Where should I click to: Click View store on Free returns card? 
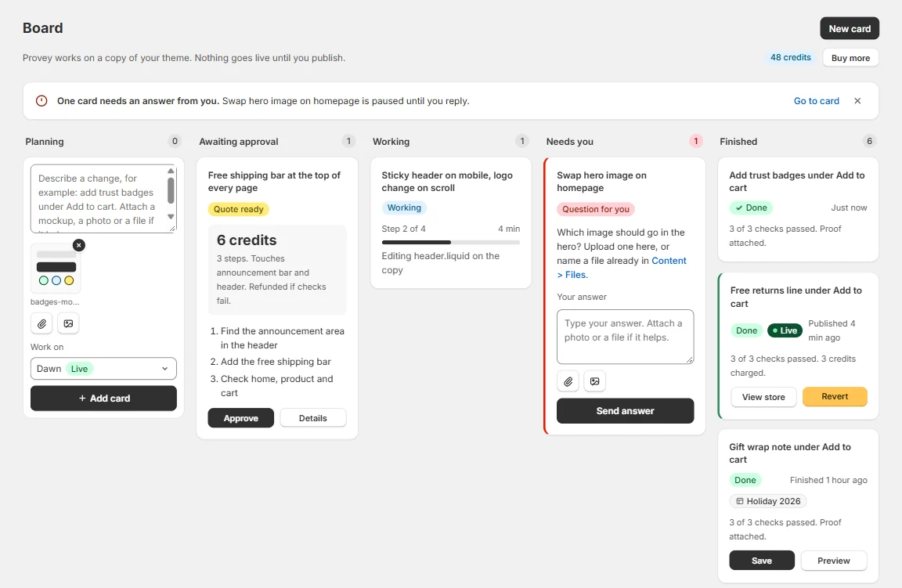click(763, 397)
